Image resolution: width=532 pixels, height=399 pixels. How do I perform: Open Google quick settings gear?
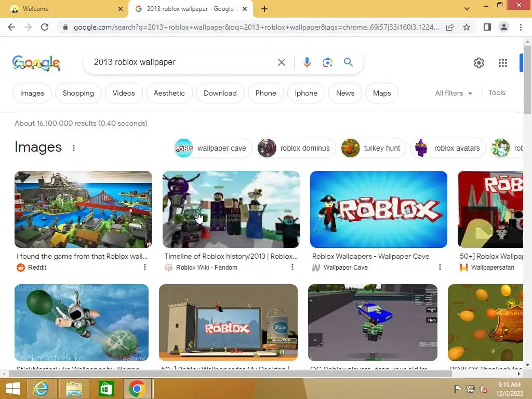(x=478, y=63)
